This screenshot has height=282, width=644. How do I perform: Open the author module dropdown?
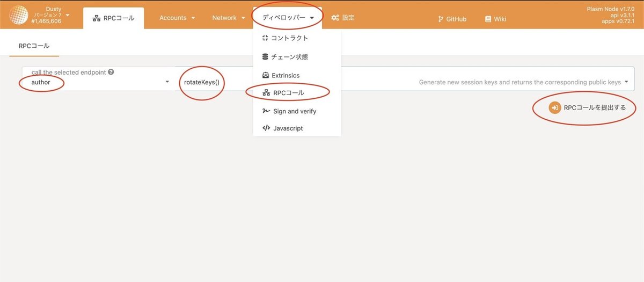98,78
